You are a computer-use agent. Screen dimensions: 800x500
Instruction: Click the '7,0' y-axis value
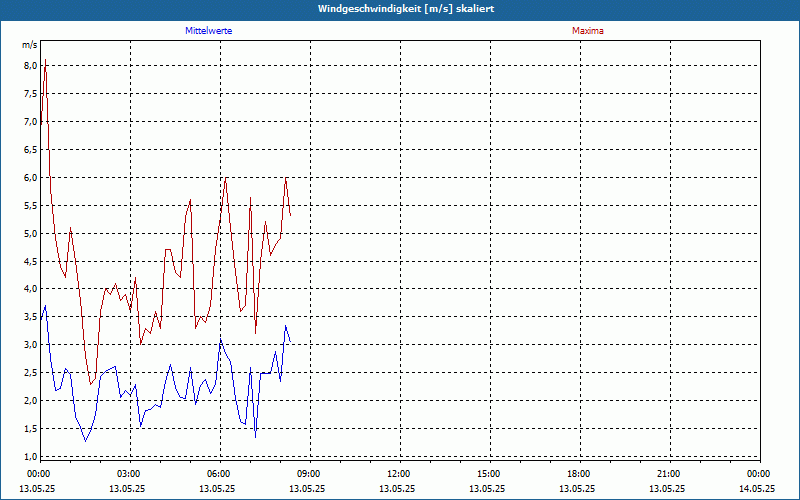(x=30, y=121)
